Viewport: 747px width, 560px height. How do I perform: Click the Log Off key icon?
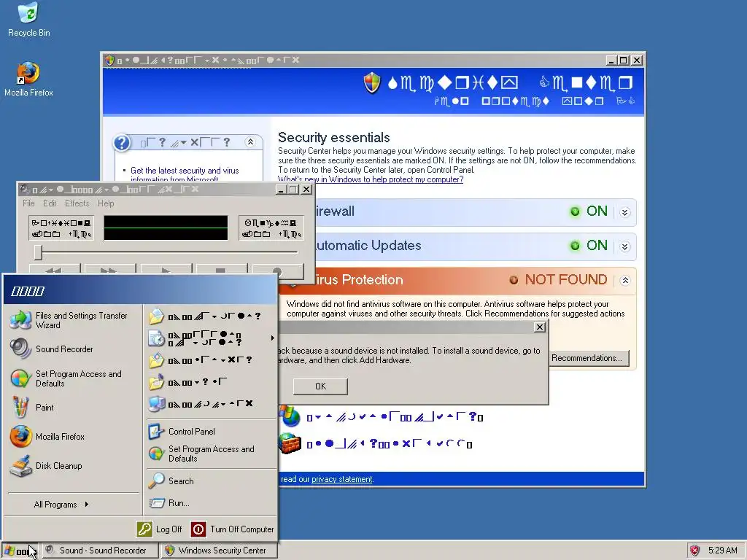[144, 529]
